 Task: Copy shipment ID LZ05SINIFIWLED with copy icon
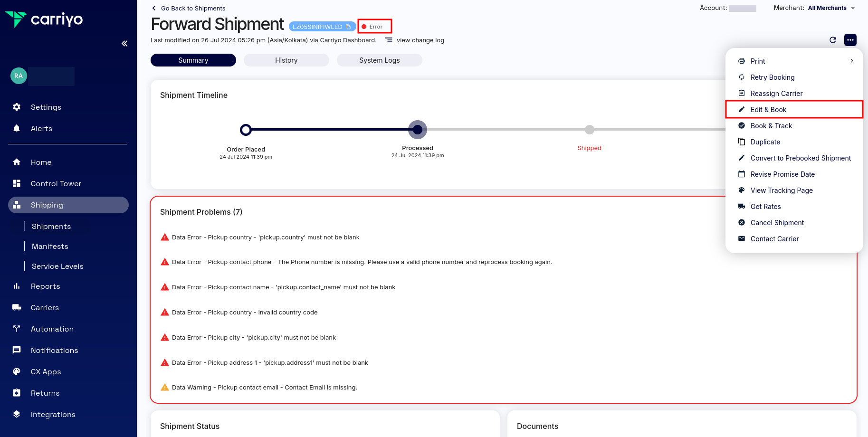(348, 27)
